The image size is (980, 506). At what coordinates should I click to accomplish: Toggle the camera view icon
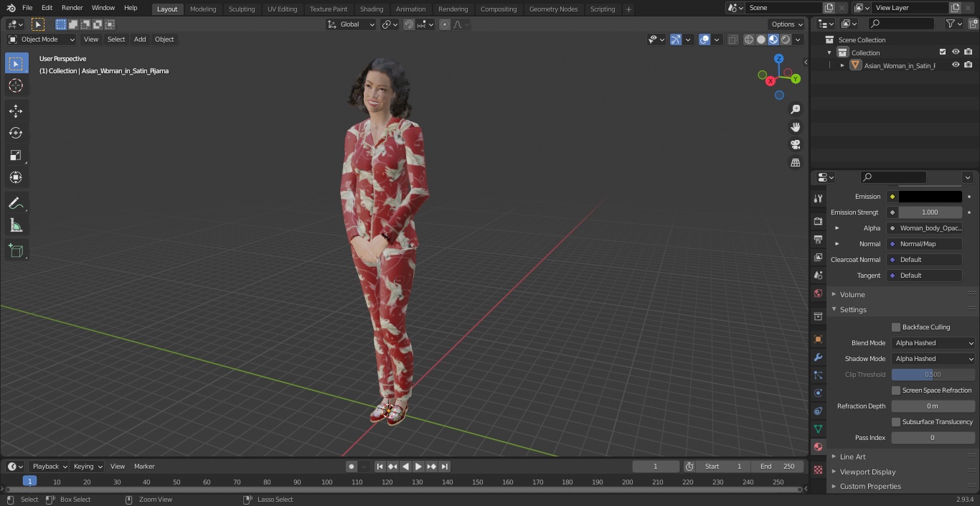tap(795, 145)
